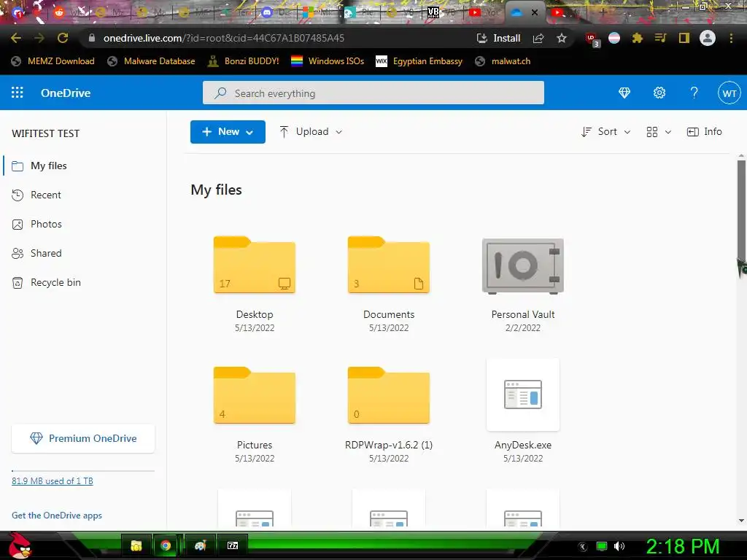The image size is (747, 560).
Task: Close the active OneDrive tab
Action: point(535,13)
